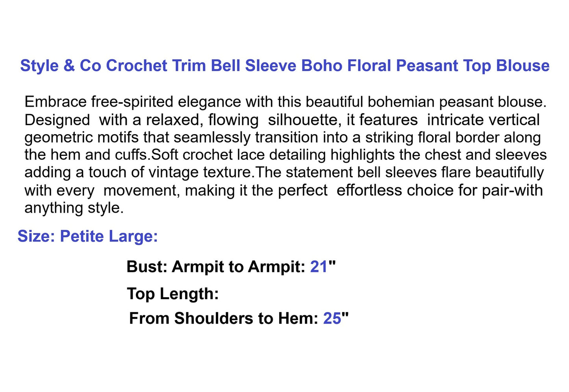The width and height of the screenshot is (569, 392).
Task: Click 'Bust: Armpit to Armpit' text
Action: 216,267
